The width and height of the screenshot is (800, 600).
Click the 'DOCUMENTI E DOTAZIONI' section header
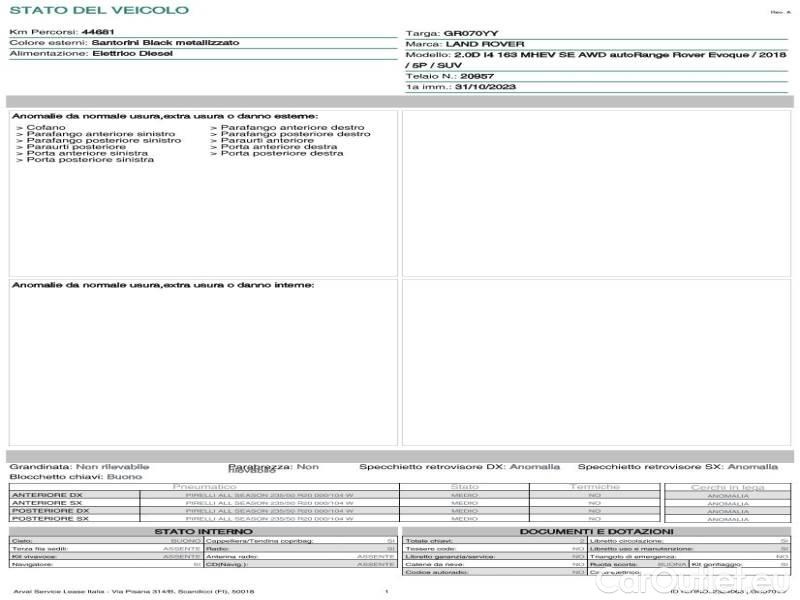(596, 532)
